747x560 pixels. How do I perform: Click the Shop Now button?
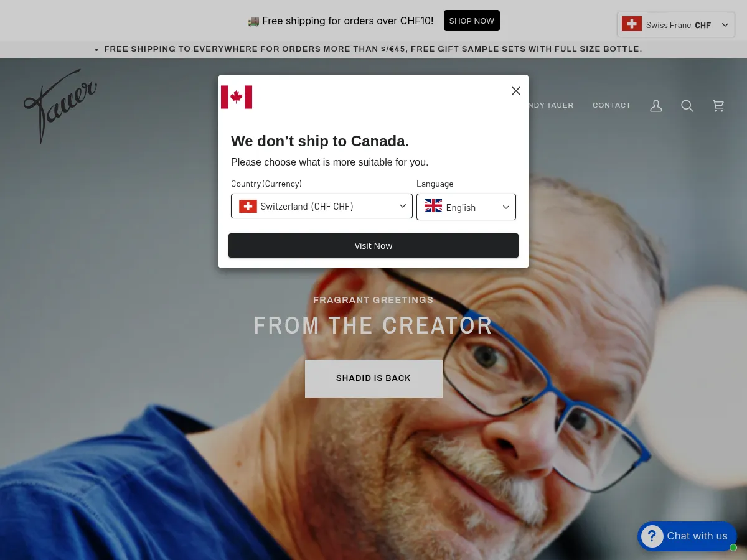[x=472, y=21]
